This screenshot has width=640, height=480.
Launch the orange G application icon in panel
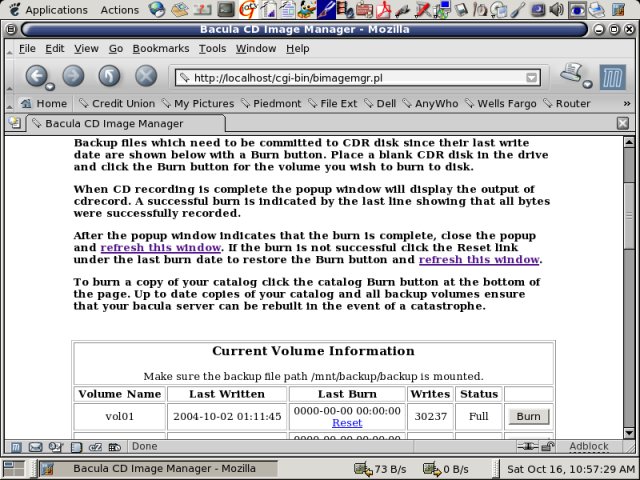(x=248, y=9)
